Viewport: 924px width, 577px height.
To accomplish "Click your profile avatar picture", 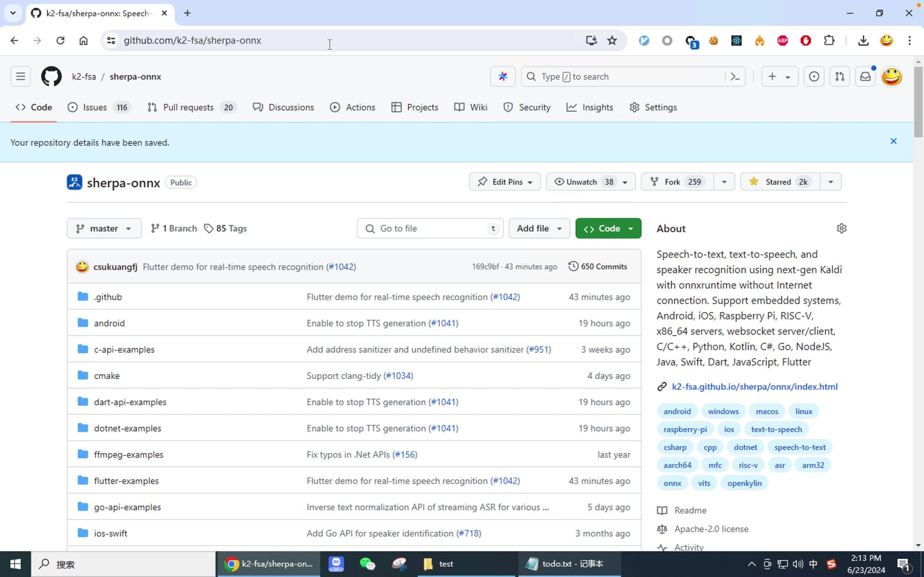I will click(892, 76).
